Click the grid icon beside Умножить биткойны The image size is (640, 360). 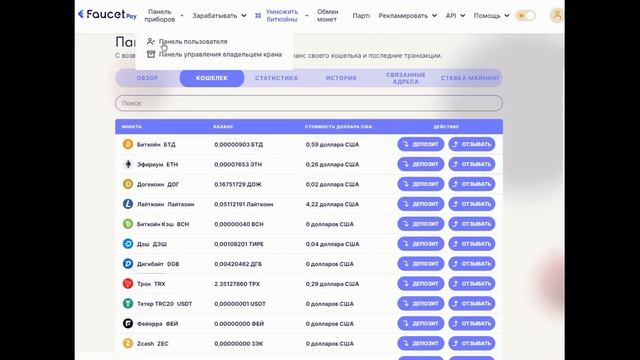258,16
